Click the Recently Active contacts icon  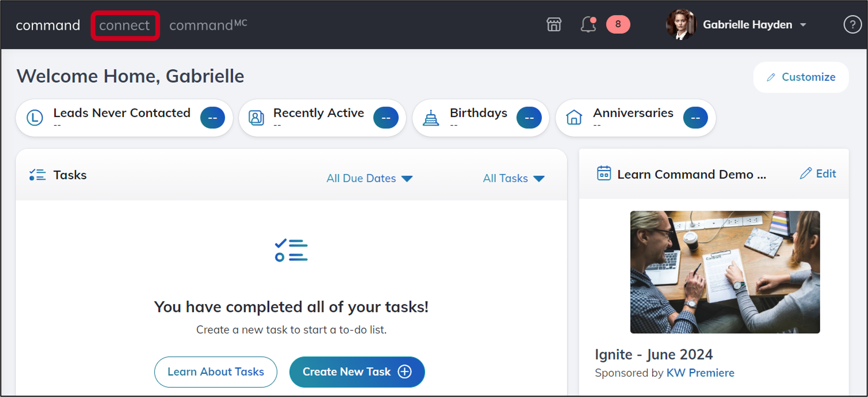(x=256, y=118)
